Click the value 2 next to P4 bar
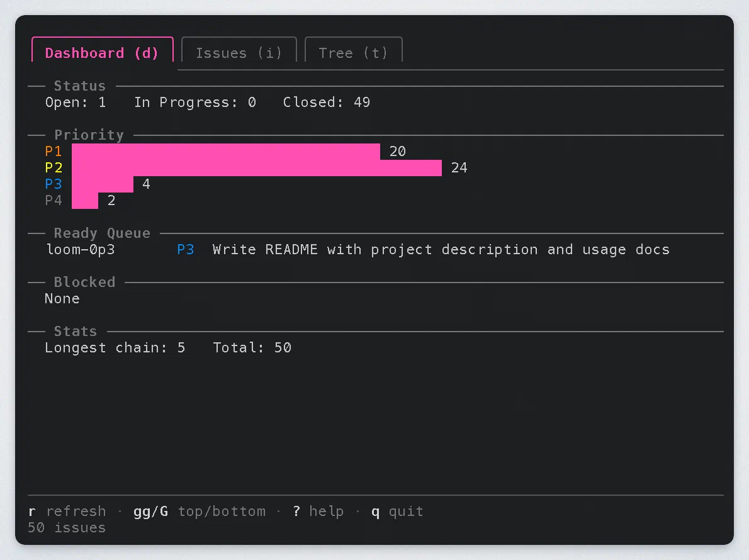The height and width of the screenshot is (560, 749). [x=111, y=201]
